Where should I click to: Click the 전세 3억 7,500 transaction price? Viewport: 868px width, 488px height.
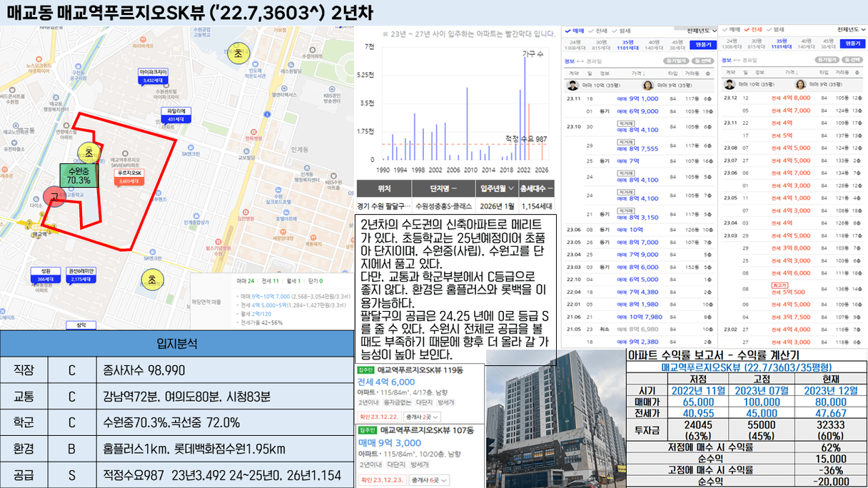tap(790, 317)
